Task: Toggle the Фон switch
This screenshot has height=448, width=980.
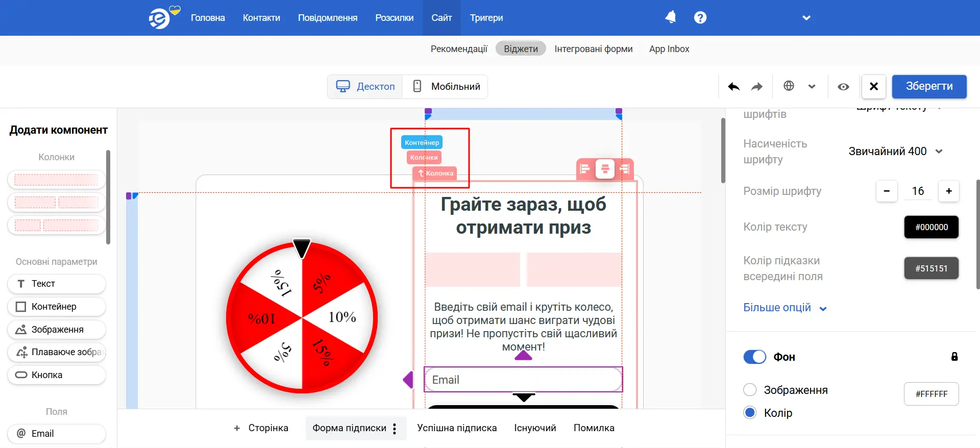Action: [x=755, y=357]
